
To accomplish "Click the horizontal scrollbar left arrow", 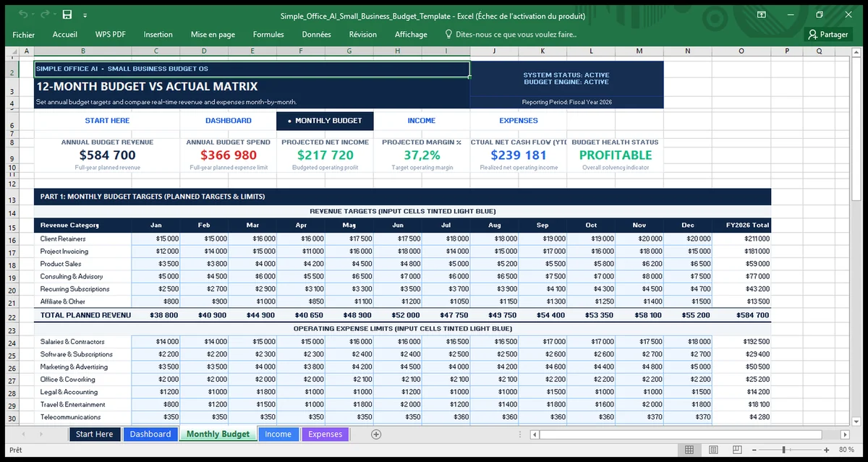I will [535, 435].
